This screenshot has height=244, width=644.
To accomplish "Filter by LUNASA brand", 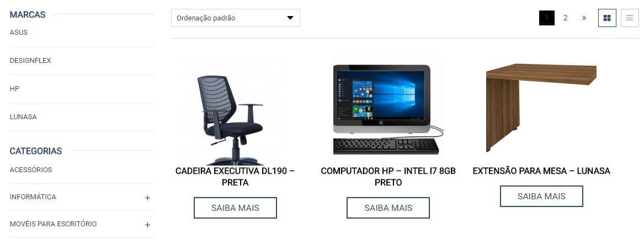I will tap(23, 116).
